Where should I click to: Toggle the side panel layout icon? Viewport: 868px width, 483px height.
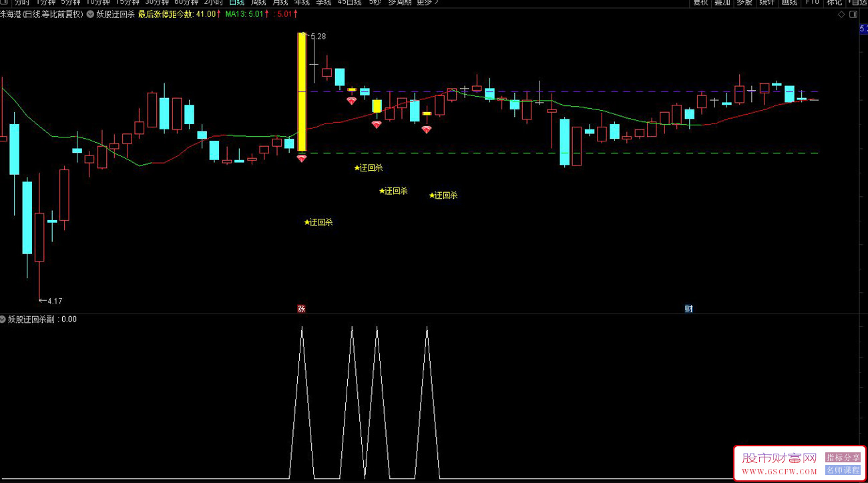pos(854,14)
